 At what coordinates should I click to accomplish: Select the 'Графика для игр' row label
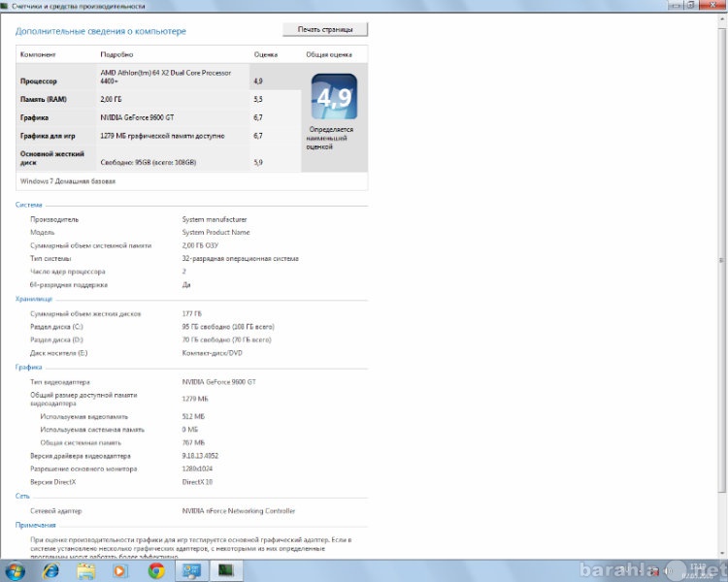(48, 136)
